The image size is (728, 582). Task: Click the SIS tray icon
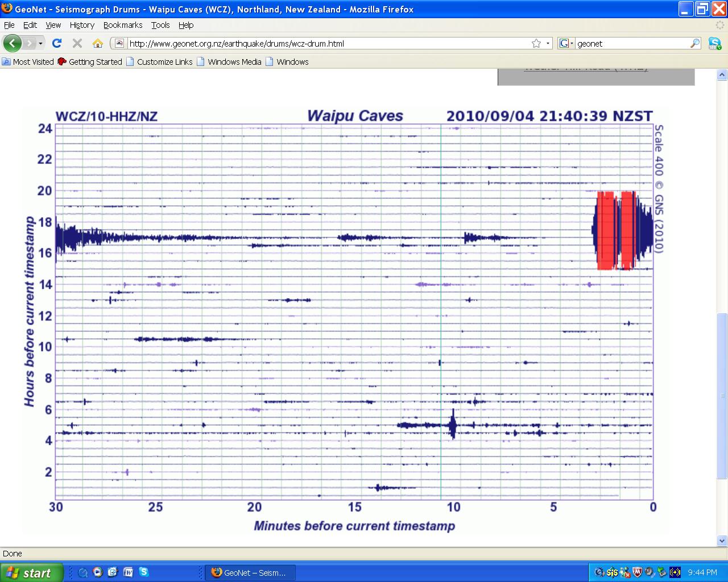613,573
